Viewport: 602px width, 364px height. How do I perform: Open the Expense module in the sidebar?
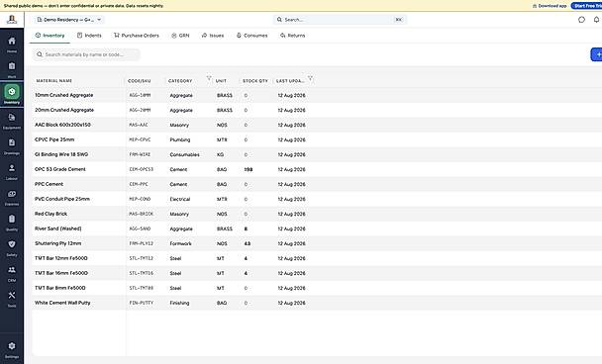pyautogui.click(x=12, y=197)
